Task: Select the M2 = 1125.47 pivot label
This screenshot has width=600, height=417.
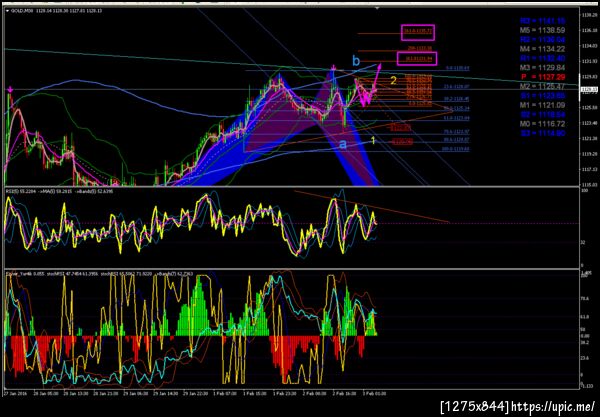Action: point(542,86)
